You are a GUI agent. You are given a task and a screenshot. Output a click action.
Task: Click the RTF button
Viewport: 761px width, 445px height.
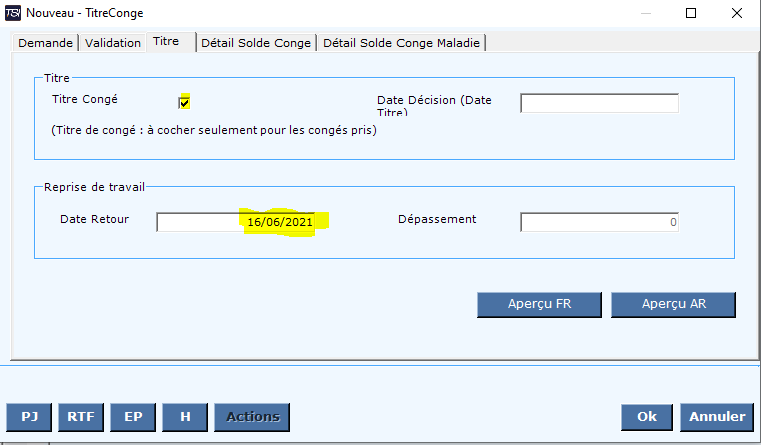(x=80, y=417)
